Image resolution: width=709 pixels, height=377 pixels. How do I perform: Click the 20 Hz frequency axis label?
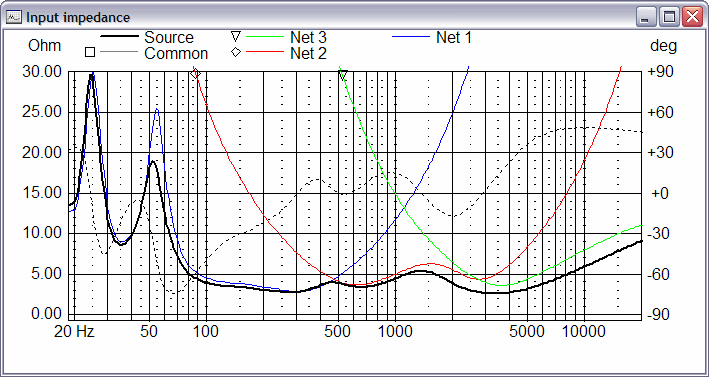[x=74, y=332]
